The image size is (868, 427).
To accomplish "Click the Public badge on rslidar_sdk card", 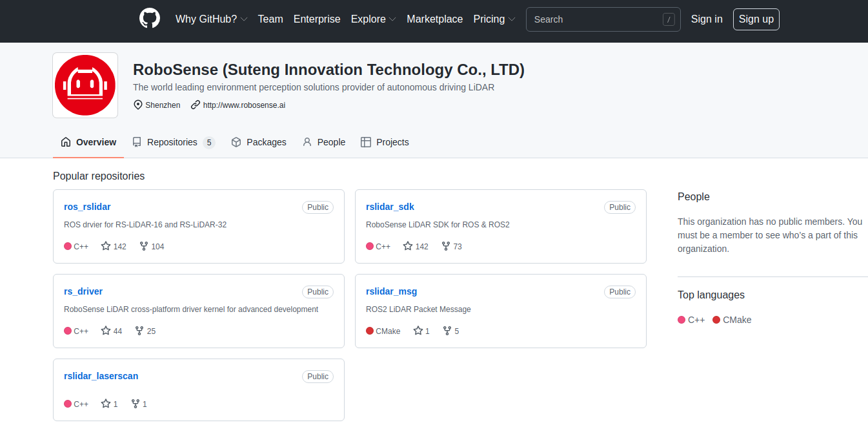I will pyautogui.click(x=620, y=207).
